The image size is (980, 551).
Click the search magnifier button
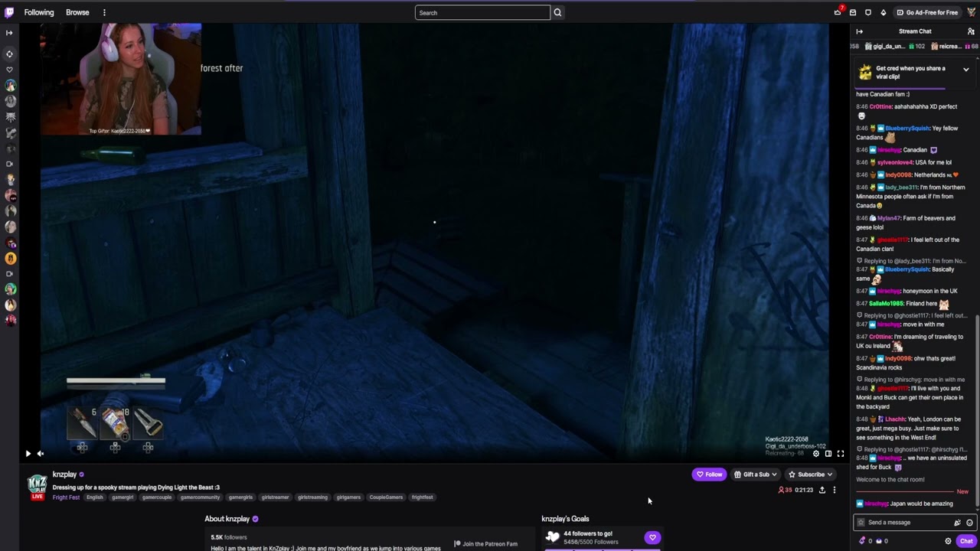[557, 12]
